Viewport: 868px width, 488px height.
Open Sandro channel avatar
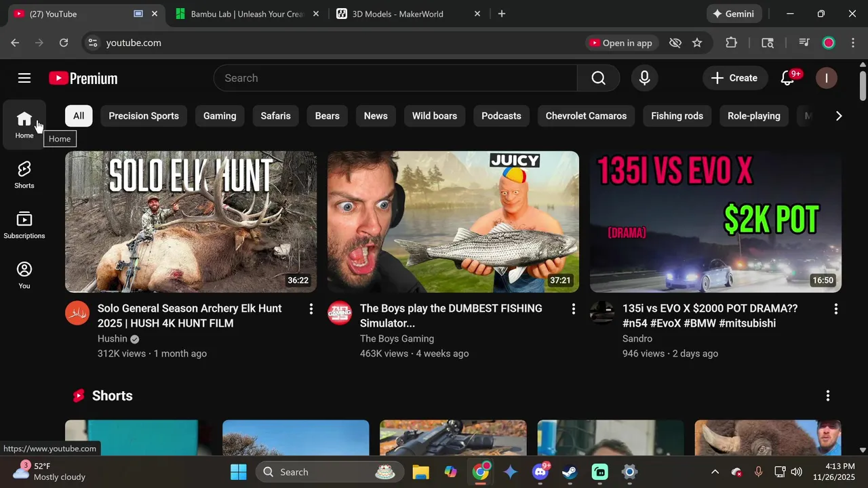601,313
